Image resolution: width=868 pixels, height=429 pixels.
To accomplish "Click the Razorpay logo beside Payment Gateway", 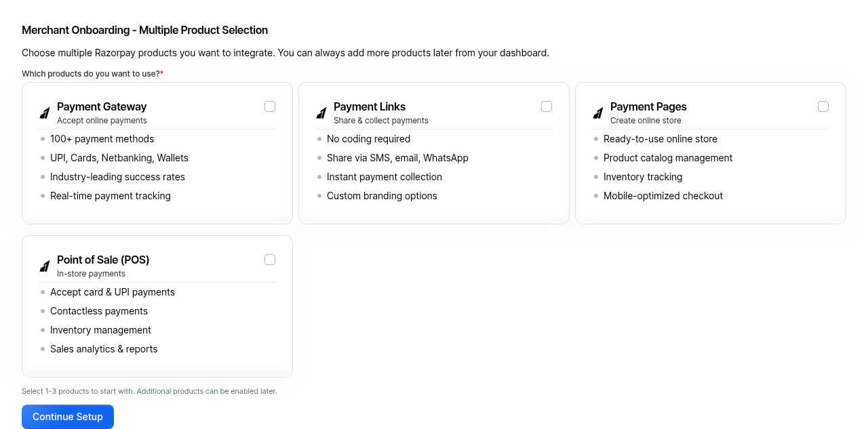I will (45, 113).
